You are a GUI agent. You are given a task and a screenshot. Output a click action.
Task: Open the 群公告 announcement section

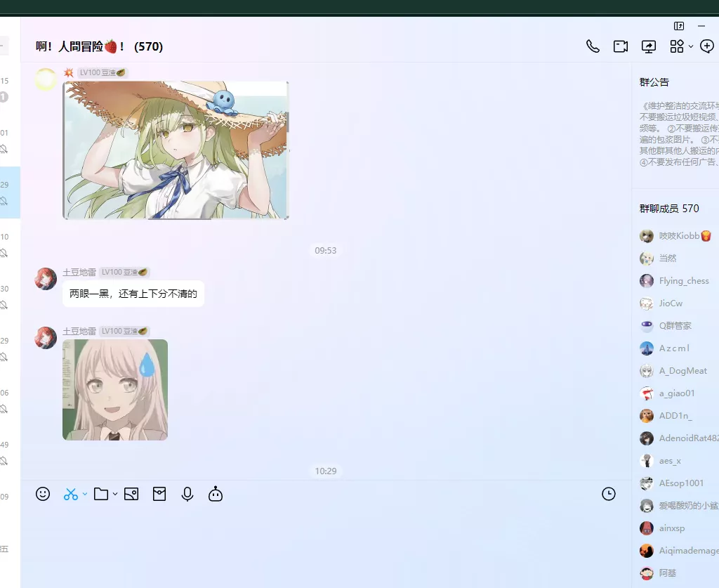point(654,82)
